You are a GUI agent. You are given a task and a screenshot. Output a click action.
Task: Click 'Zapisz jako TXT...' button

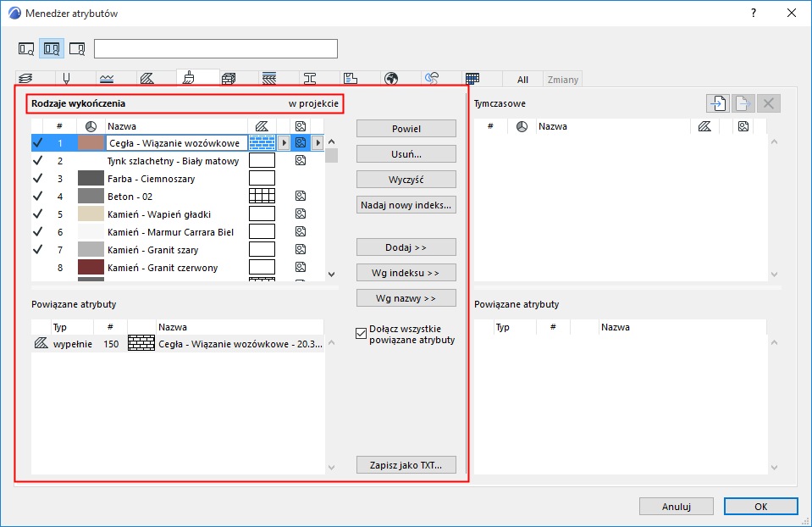click(x=406, y=465)
